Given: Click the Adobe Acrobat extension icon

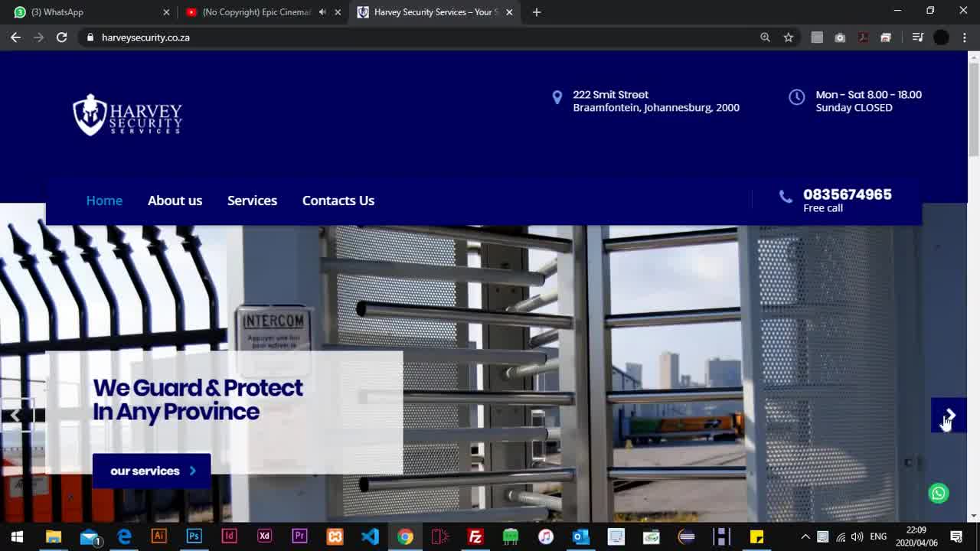Looking at the screenshot, I should pos(863,37).
